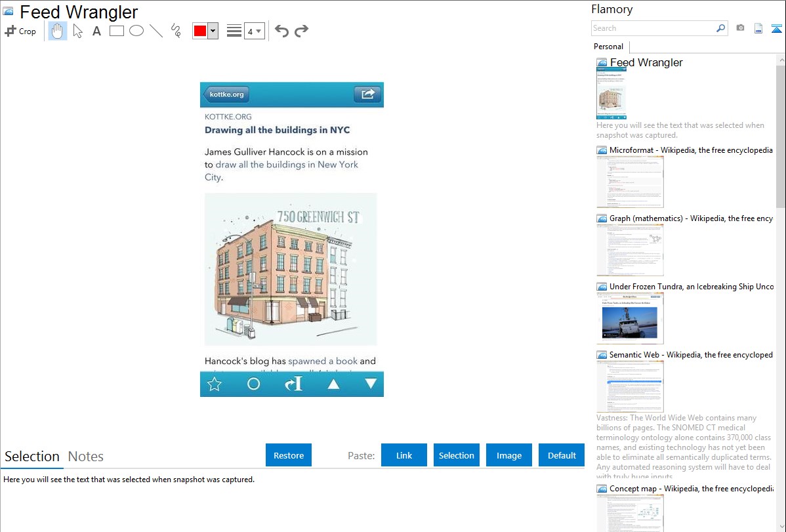
Task: Open the Feed Wrangler snapshot thumbnail
Action: click(611, 94)
